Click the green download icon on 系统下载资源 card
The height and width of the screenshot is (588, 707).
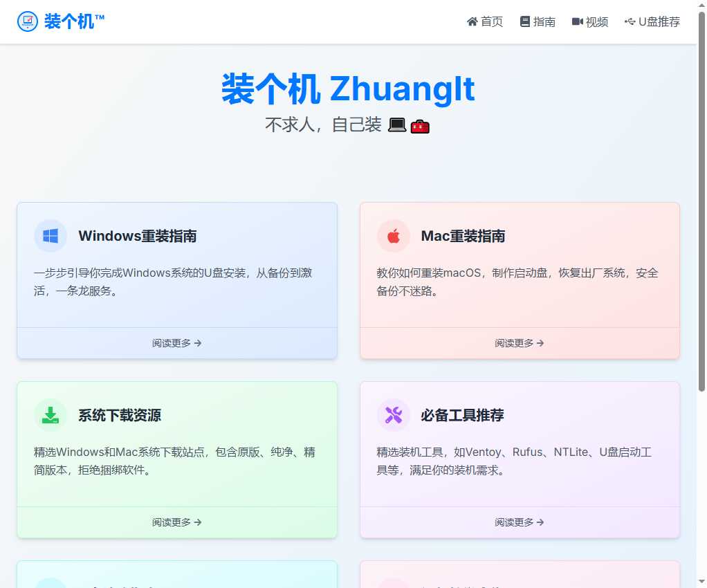point(50,415)
